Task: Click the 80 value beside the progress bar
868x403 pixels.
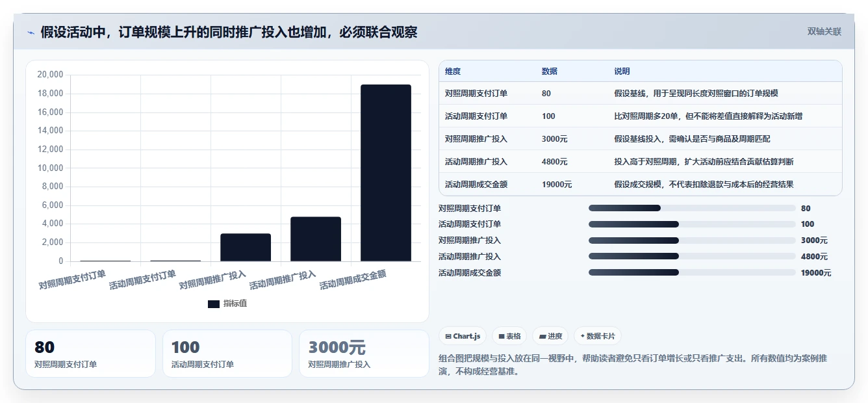Action: pos(806,209)
